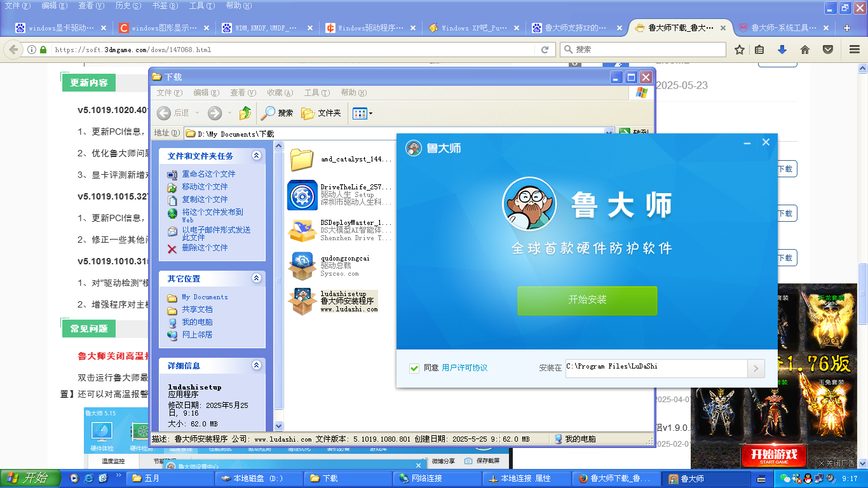Click 移动这个文件 task link
The image size is (868, 488).
205,187
